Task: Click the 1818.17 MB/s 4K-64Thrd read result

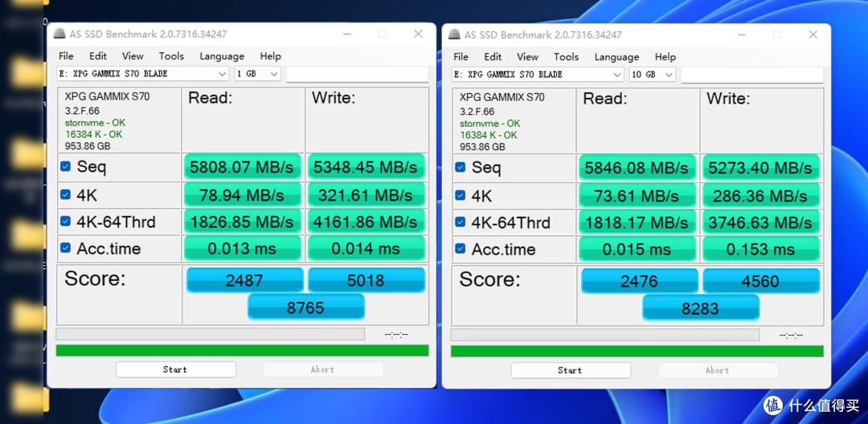Action: tap(637, 222)
